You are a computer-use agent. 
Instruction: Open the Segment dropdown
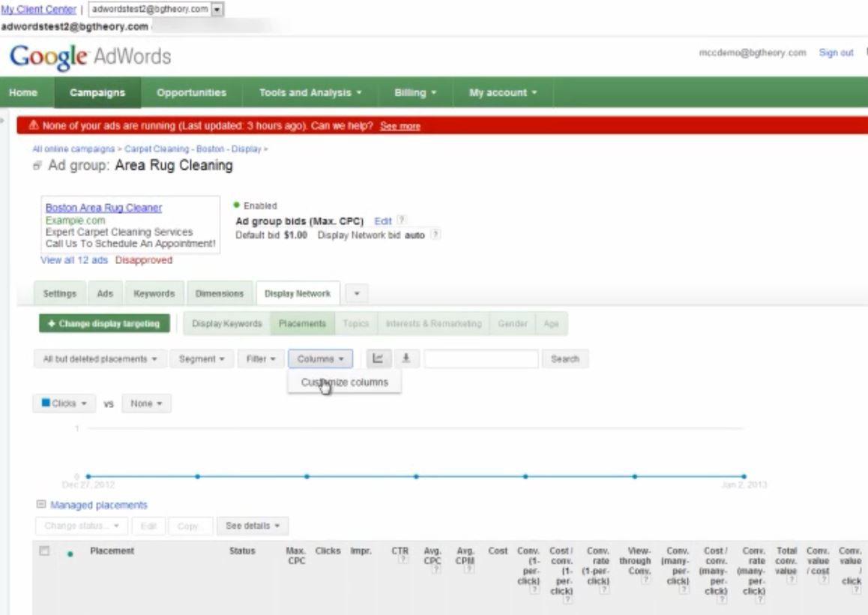[x=202, y=359]
